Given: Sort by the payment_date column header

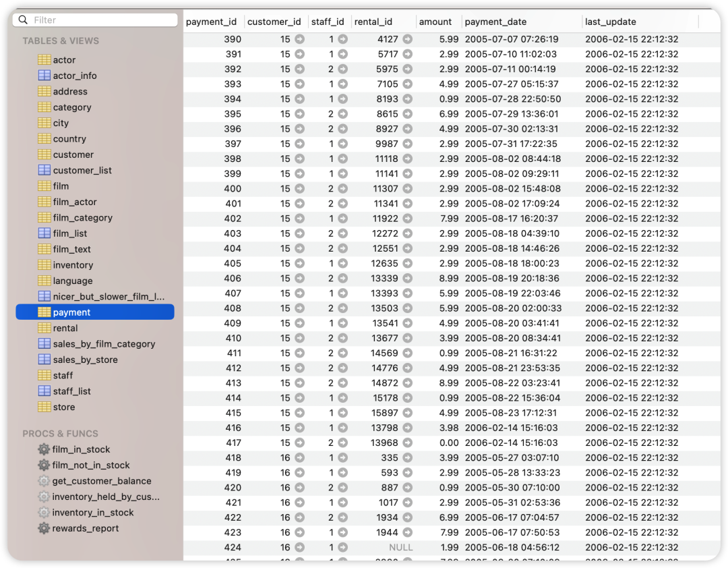Looking at the screenshot, I should coord(495,22).
